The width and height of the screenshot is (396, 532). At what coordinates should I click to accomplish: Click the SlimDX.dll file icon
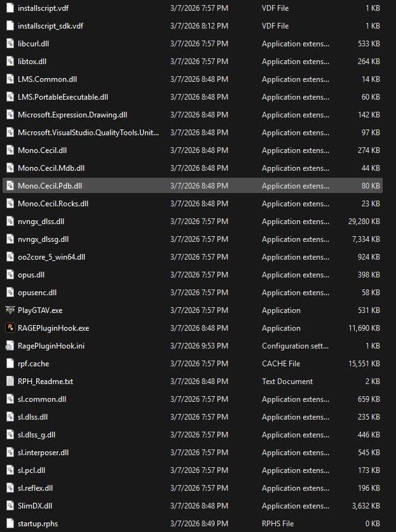pos(10,506)
